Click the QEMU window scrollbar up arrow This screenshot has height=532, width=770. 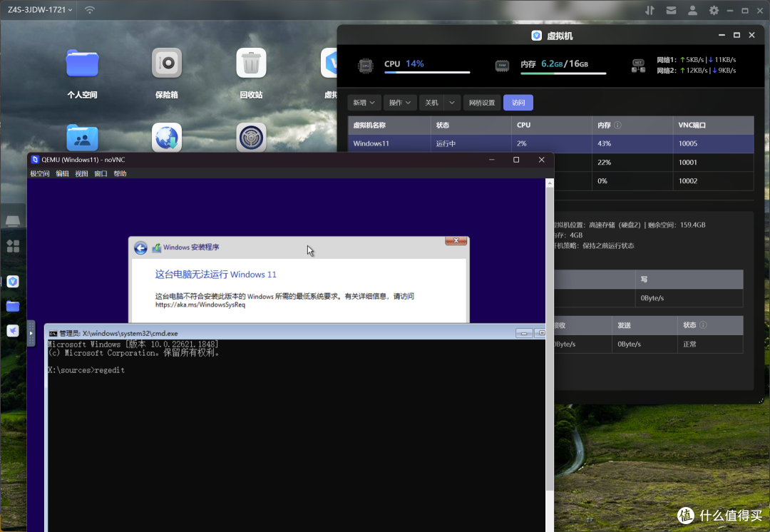550,183
